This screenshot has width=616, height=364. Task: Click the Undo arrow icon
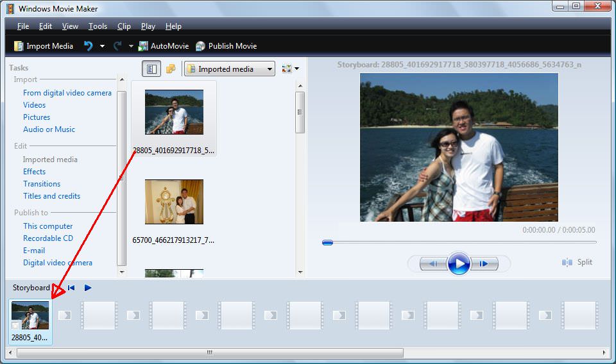89,46
